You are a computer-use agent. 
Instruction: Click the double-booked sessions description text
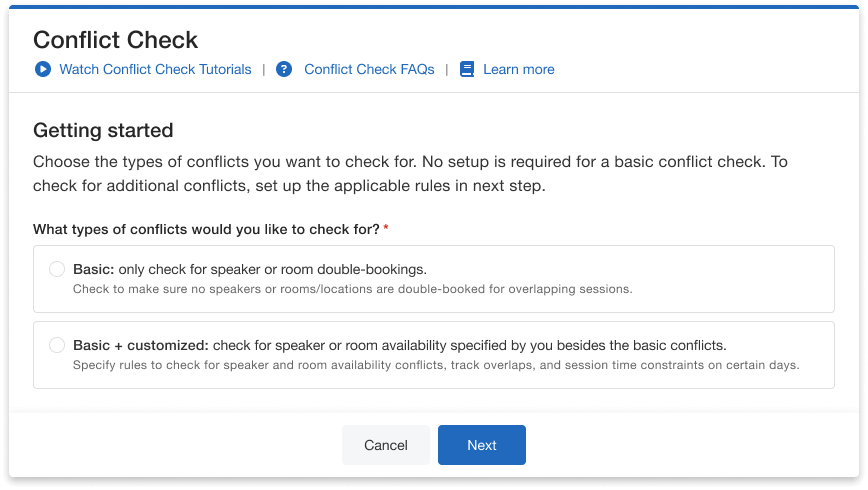point(352,289)
